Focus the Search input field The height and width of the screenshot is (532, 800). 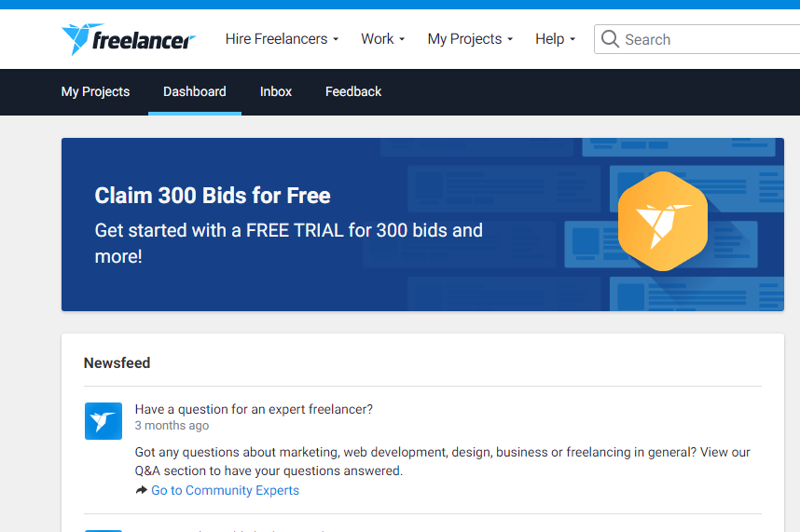coord(697,39)
